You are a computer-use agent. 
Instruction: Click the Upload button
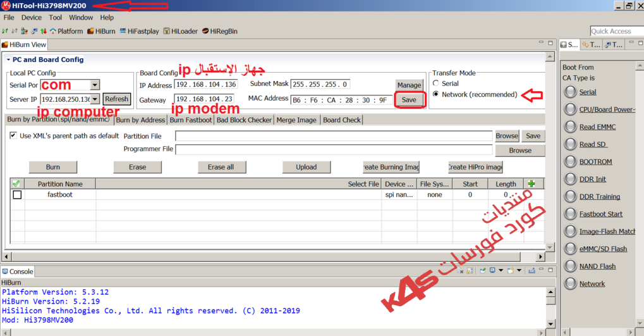pyautogui.click(x=306, y=167)
